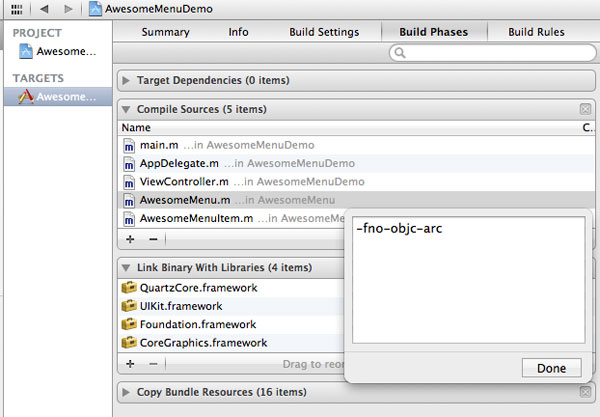Viewport: 600px width, 417px height.
Task: Select AppDelegate.m source row
Action: [x=356, y=164]
